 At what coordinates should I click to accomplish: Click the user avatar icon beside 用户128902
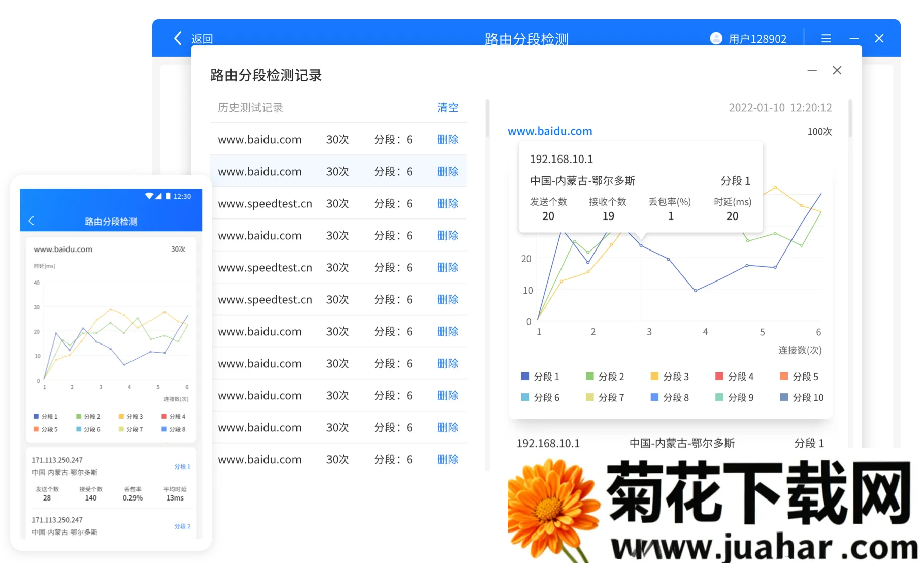click(715, 38)
